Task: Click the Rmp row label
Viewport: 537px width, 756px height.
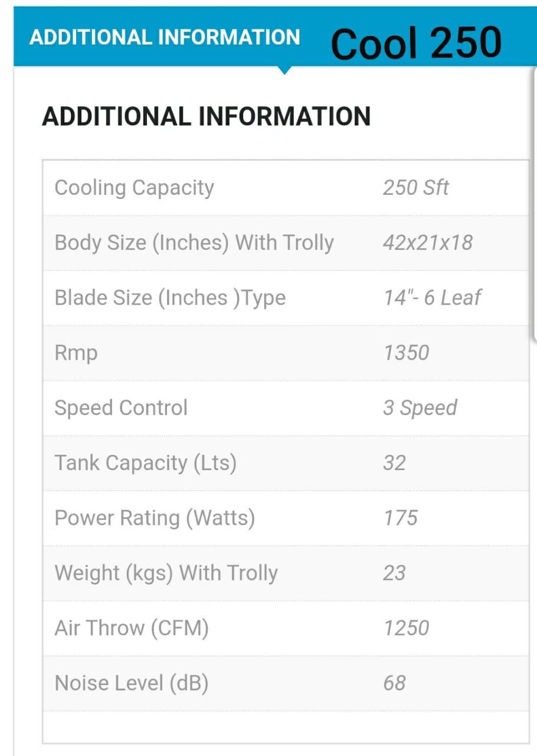Action: [x=76, y=353]
